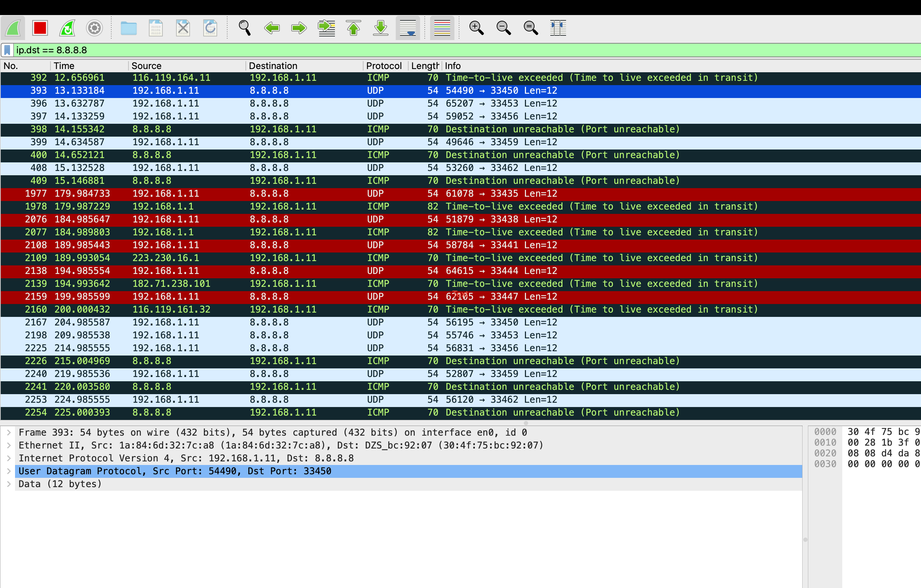Select packet 2253 UDP 56120 → 33462
The height and width of the screenshot is (588, 921).
click(x=460, y=400)
